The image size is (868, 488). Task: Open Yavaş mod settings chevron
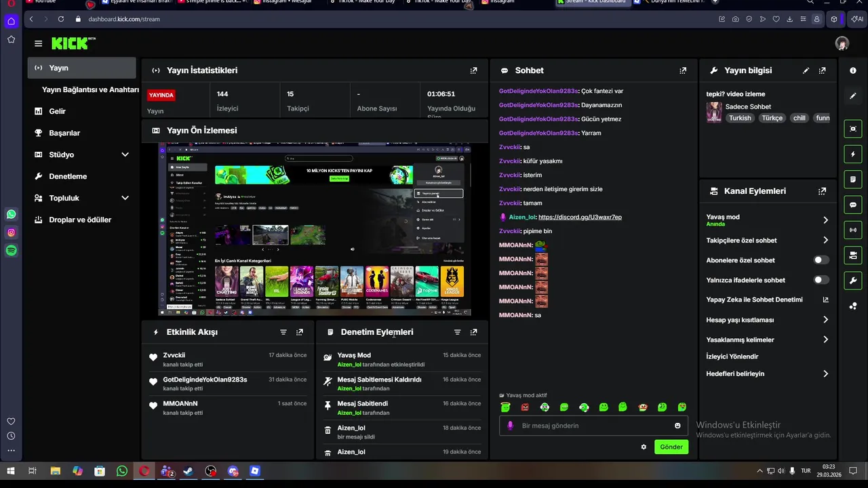pos(825,220)
